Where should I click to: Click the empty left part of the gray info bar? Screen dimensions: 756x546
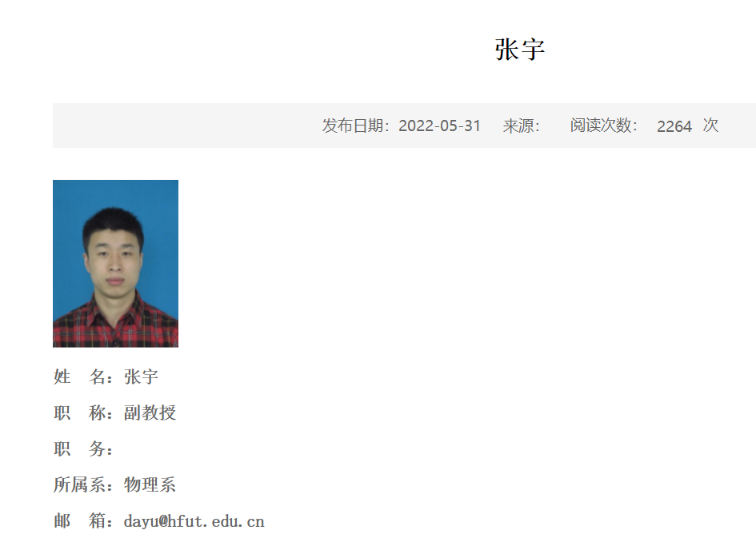(x=183, y=126)
